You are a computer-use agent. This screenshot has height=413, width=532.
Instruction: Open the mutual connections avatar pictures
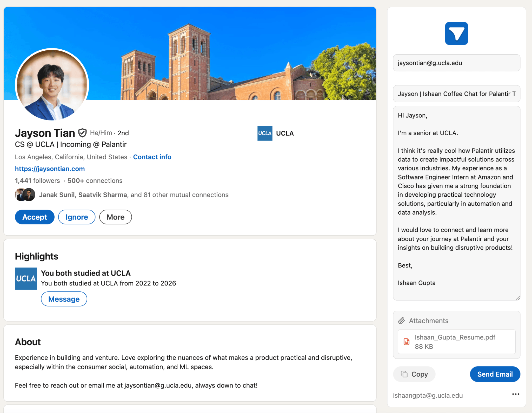point(25,195)
